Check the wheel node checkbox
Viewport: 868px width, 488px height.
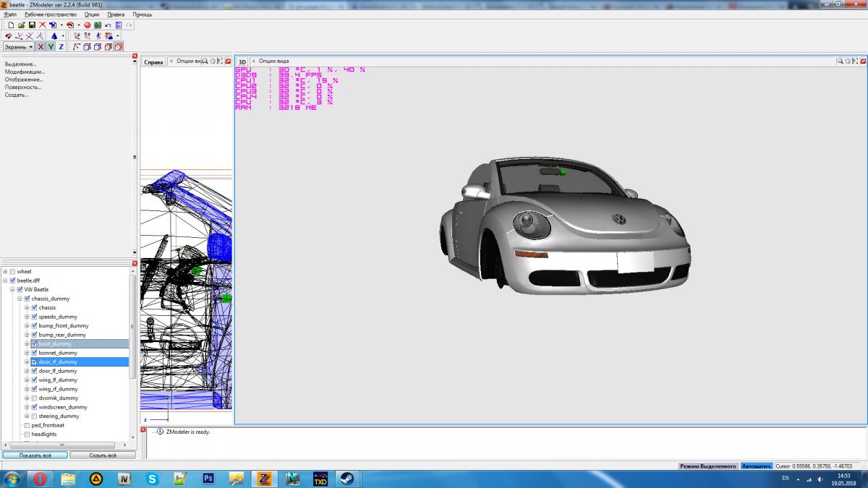[12, 272]
